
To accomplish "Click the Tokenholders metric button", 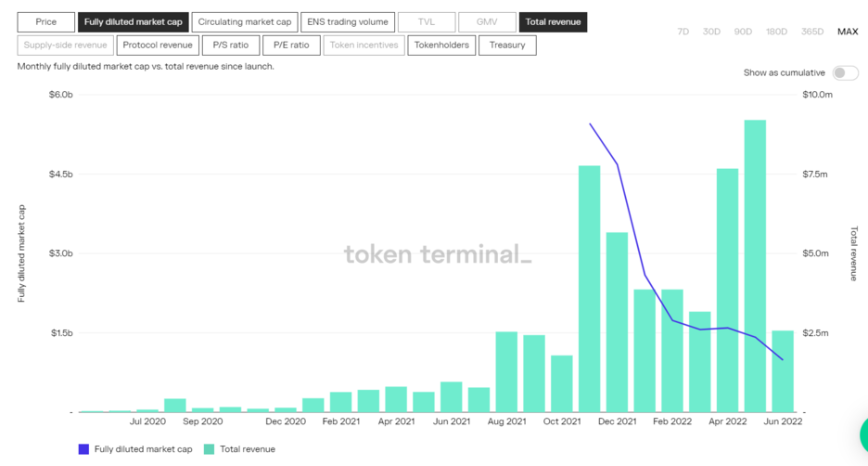I will 441,45.
